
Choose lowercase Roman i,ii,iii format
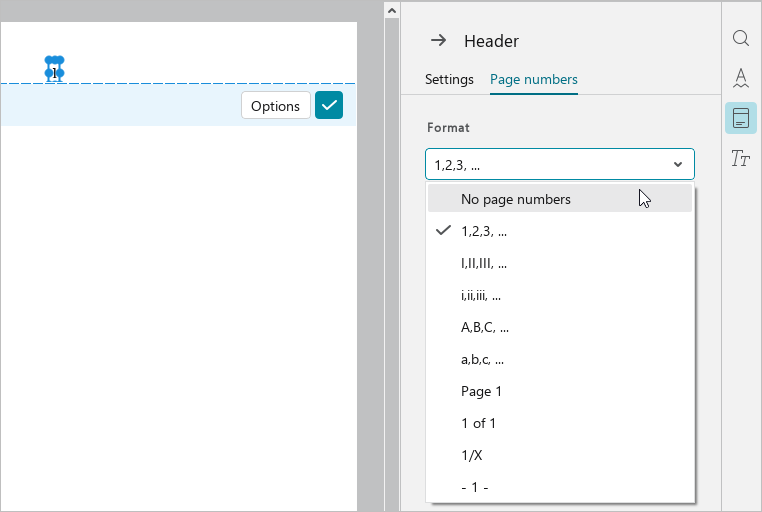(x=560, y=295)
